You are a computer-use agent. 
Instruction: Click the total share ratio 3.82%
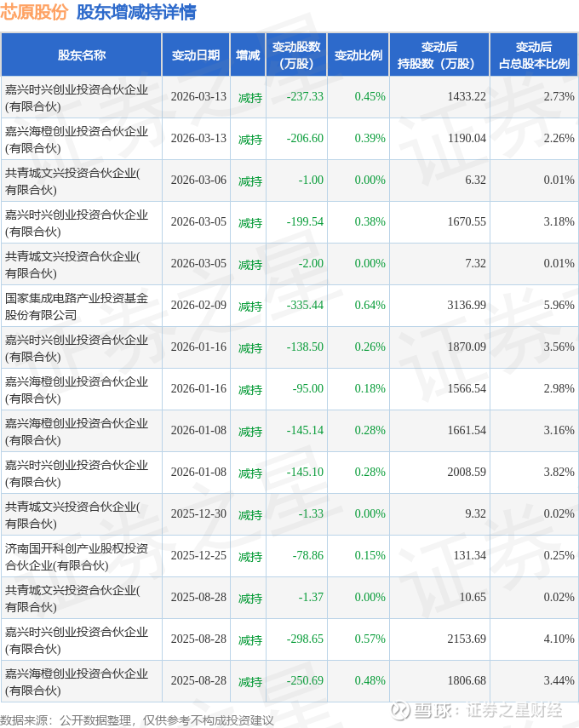[x=559, y=472]
